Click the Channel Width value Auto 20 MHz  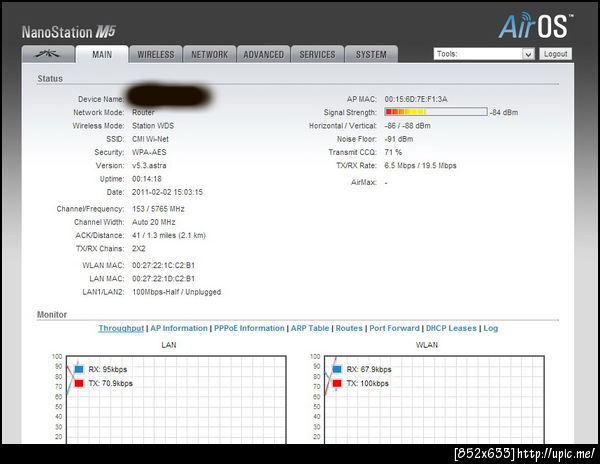tap(154, 222)
